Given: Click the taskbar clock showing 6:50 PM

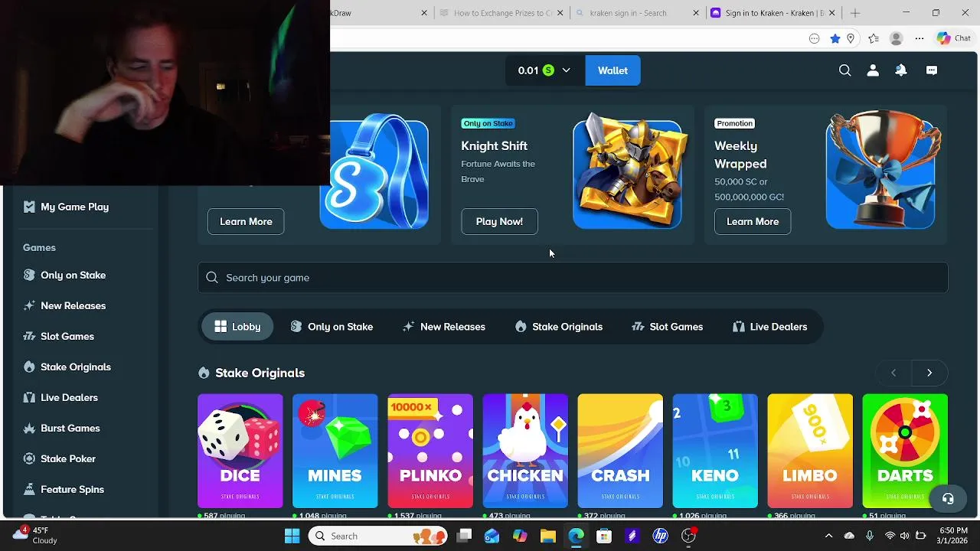Looking at the screenshot, I should tap(952, 536).
